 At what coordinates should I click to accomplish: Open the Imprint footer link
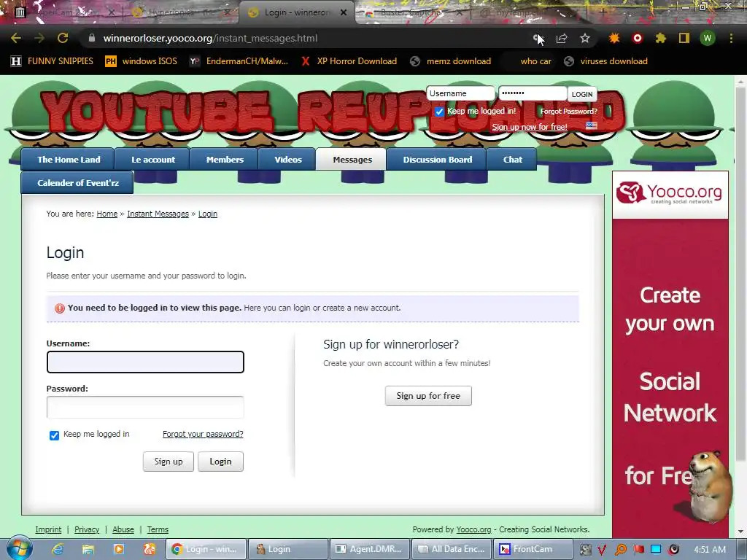coord(48,529)
